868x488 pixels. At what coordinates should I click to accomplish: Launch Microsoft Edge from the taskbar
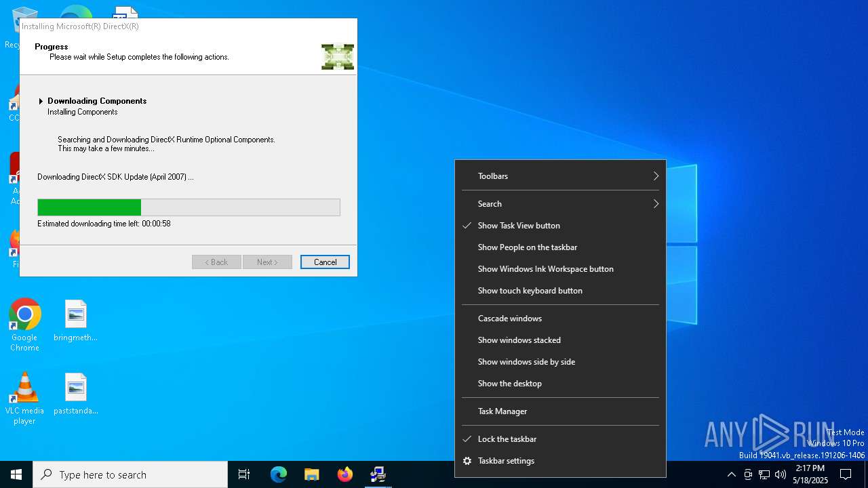coord(279,474)
